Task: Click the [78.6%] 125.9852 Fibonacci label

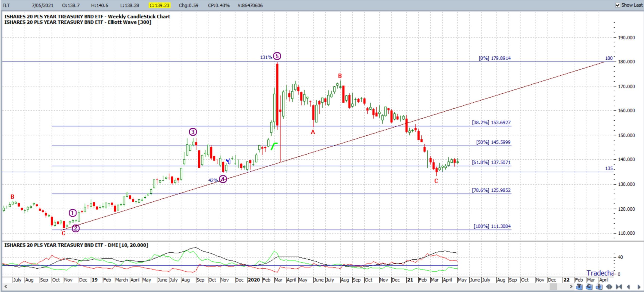Action: [x=491, y=190]
